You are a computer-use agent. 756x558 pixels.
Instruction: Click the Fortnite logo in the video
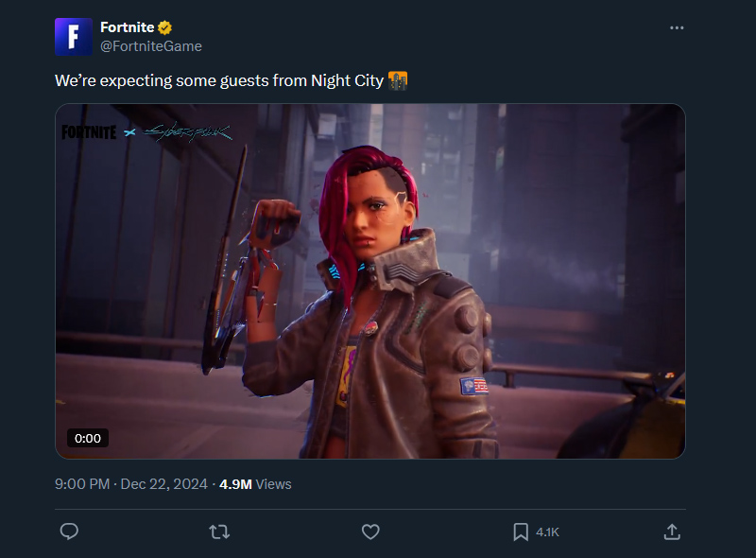[89, 132]
